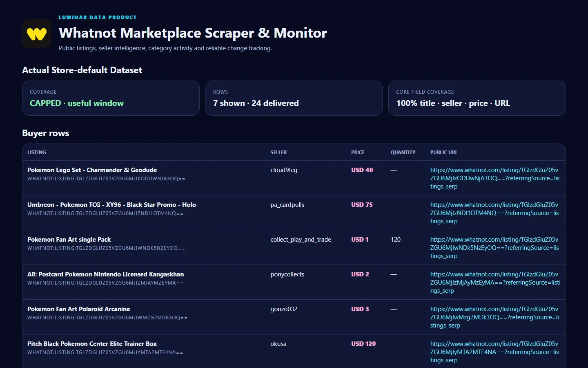Click the Buyer rows heading
588x368 pixels.
(46, 133)
